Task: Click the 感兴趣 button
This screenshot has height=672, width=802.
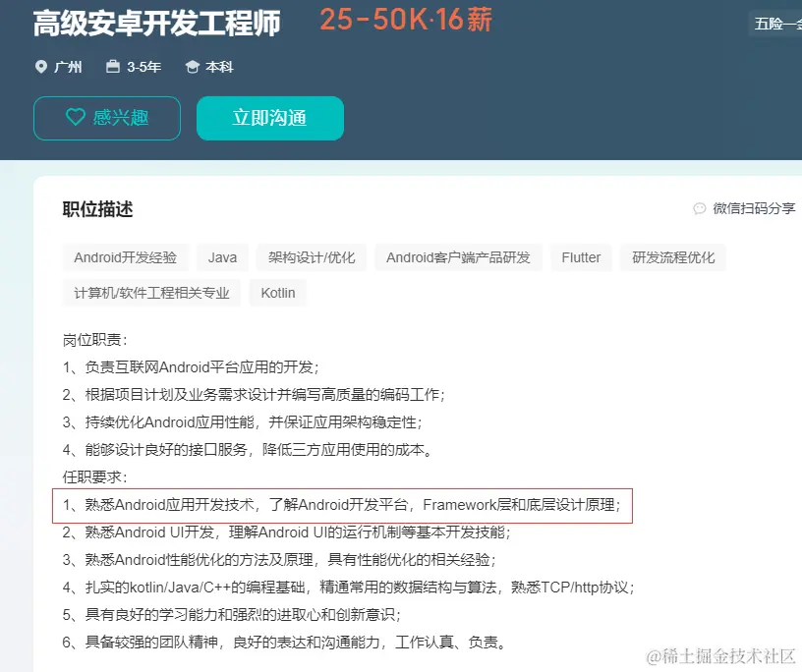Action: tap(106, 118)
